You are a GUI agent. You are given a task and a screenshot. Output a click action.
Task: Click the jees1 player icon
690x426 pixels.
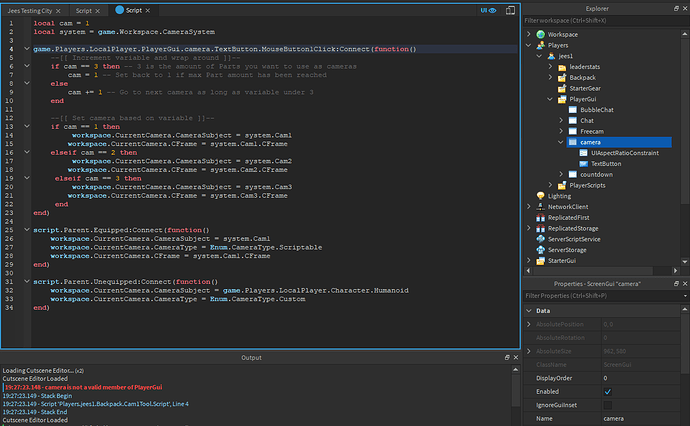click(551, 56)
